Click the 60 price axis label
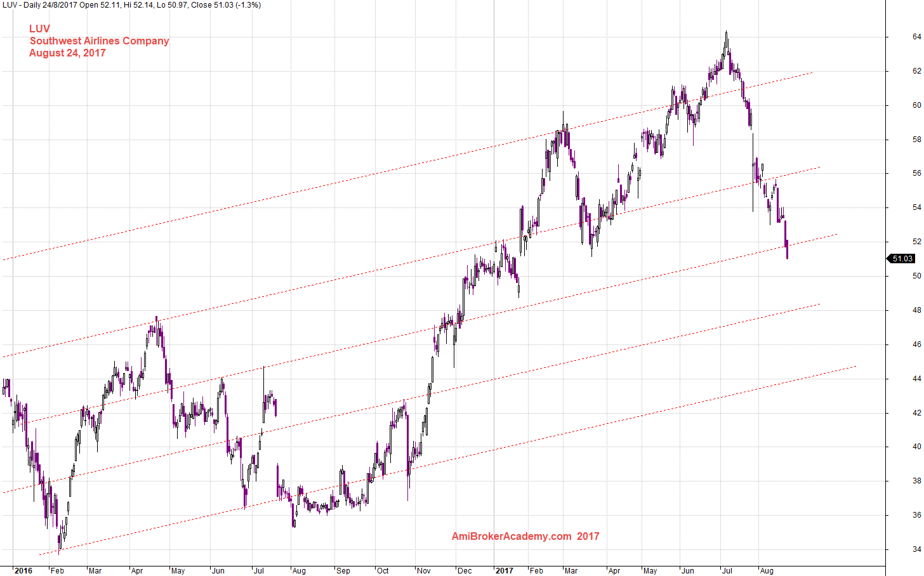 916,105
